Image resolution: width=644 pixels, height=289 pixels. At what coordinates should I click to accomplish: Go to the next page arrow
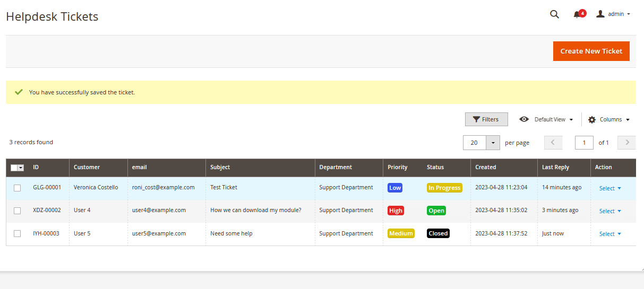[627, 143]
